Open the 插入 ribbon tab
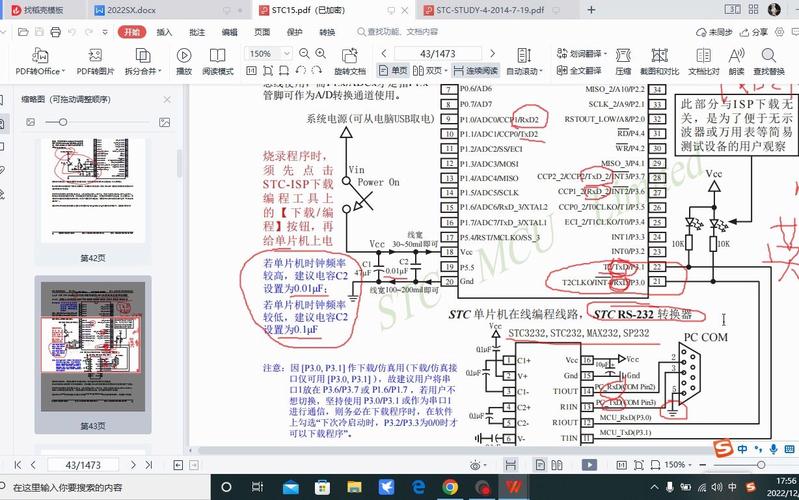 [x=164, y=32]
